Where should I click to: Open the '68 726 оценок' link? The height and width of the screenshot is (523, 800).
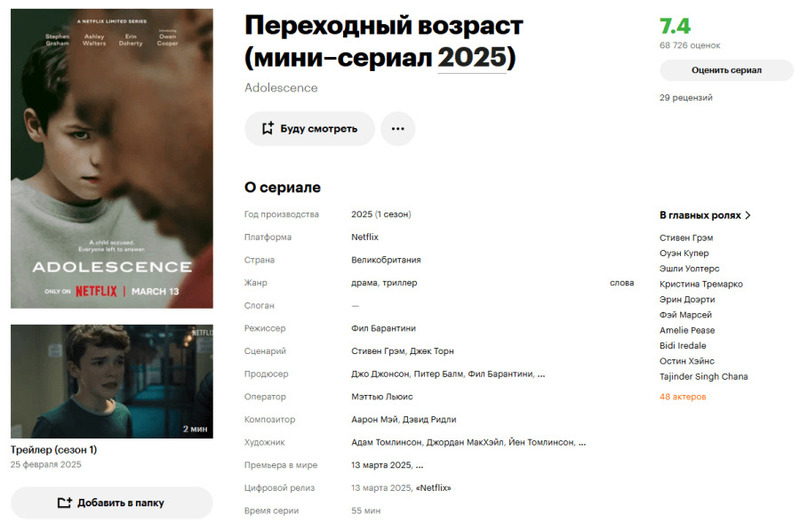690,45
